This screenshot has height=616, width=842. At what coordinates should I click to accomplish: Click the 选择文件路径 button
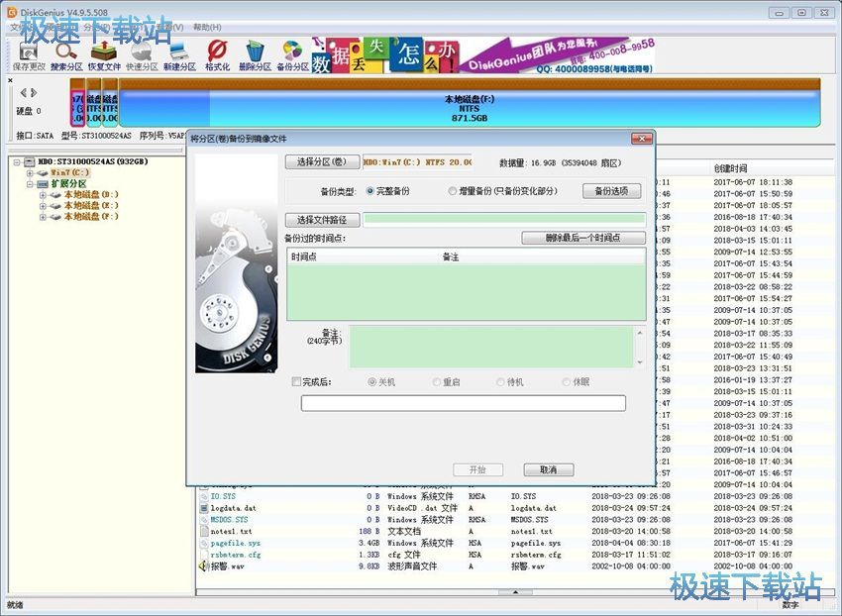pyautogui.click(x=322, y=220)
